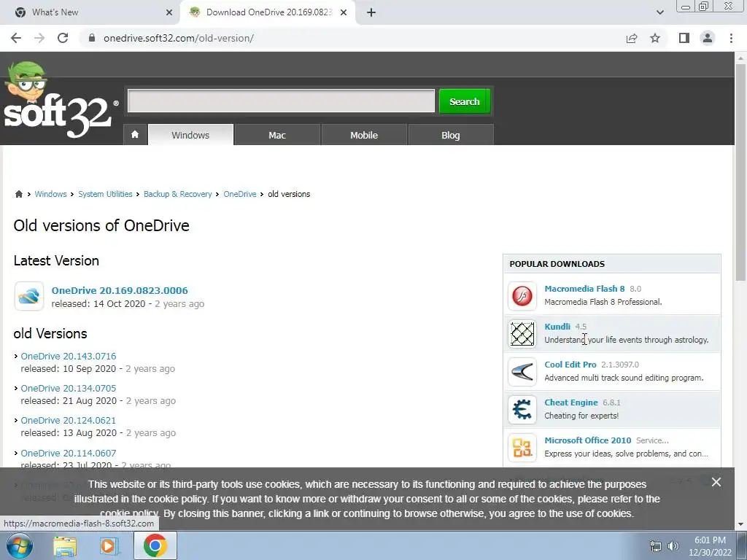Click into the soft32 search field
This screenshot has height=560, width=747.
pos(281,101)
